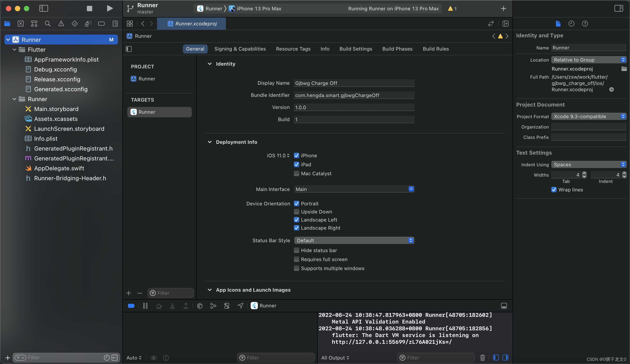Toggle the navigator sidebar in the toolbar

pyautogui.click(x=43, y=9)
